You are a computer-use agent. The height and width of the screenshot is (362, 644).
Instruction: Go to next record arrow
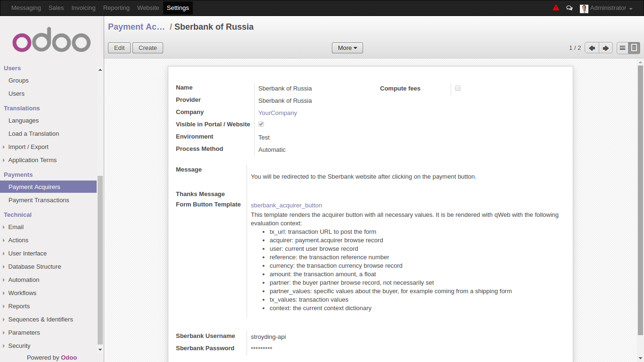click(605, 48)
